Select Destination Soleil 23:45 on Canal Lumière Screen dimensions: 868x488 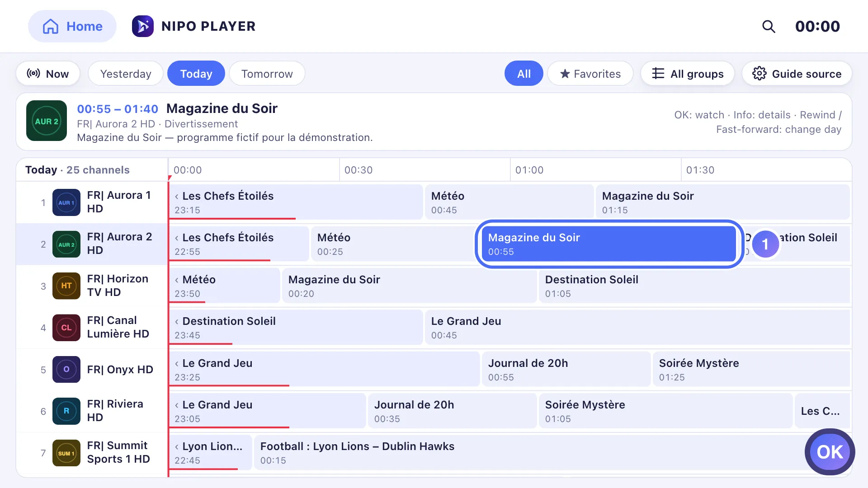click(x=296, y=328)
